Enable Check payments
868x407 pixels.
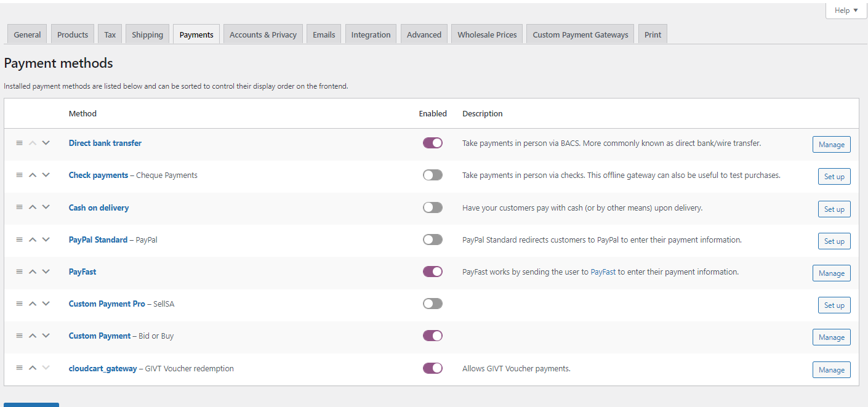click(x=433, y=174)
